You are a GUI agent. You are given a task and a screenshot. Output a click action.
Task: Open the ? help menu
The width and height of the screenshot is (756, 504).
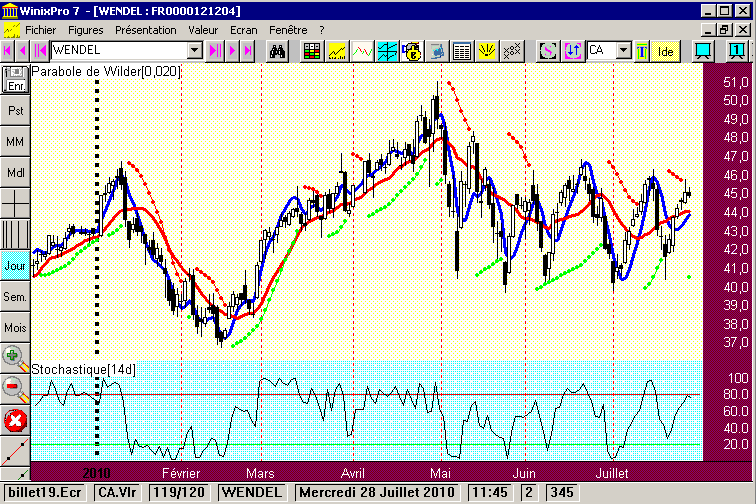tap(322, 30)
